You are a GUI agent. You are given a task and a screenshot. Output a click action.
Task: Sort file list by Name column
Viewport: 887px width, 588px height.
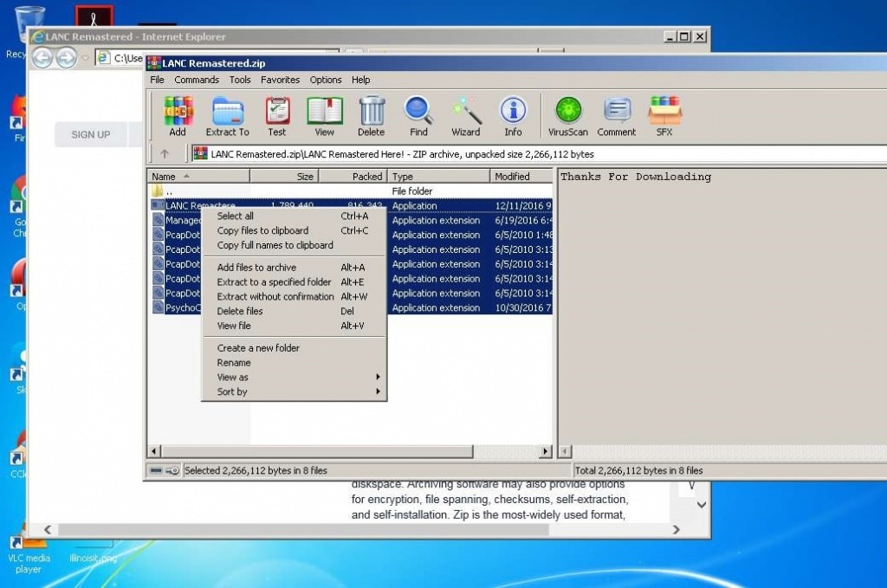(x=198, y=177)
